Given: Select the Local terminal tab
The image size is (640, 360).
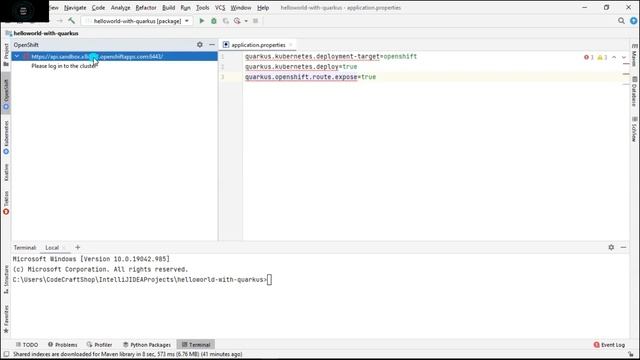Looking at the screenshot, I should [52, 248].
